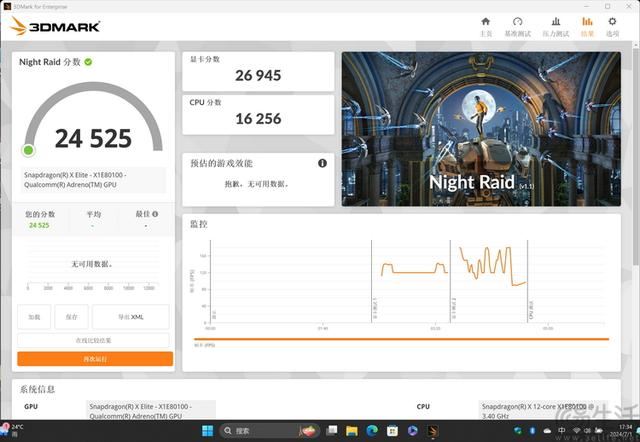Open the Options (选项) gear tab

click(612, 25)
